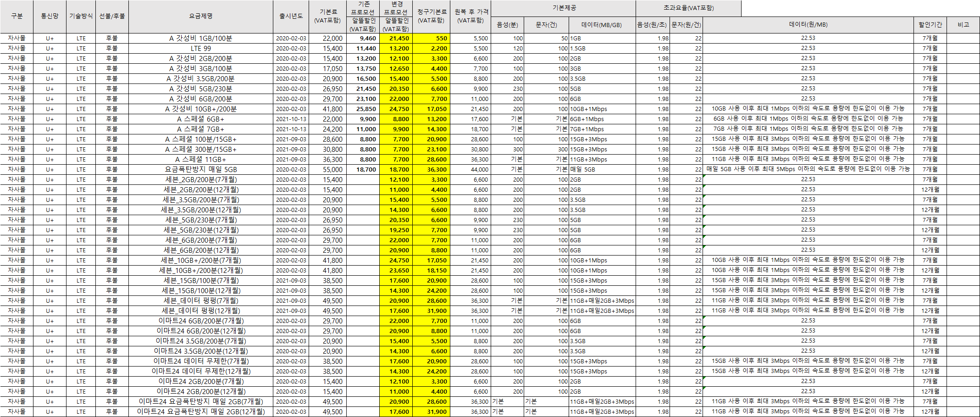Viewport: 980px width, 417px height.
Task: Select the 할인기간 column header
Action: point(930,25)
